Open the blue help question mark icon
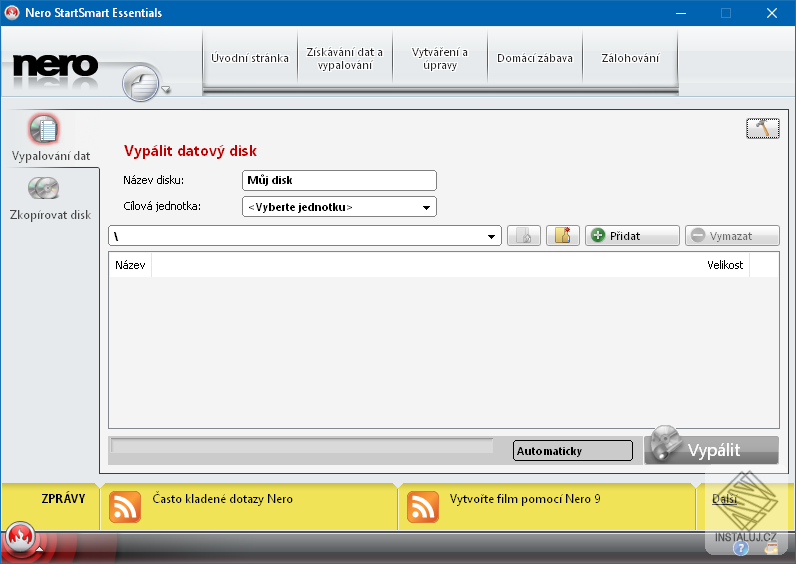Image resolution: width=796 pixels, height=564 pixels. (741, 548)
